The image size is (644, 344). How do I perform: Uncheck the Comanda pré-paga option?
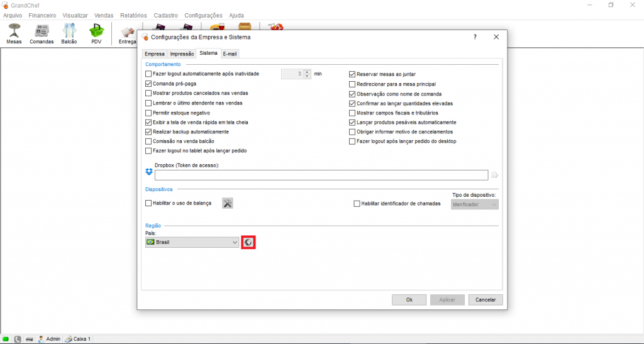coord(149,84)
